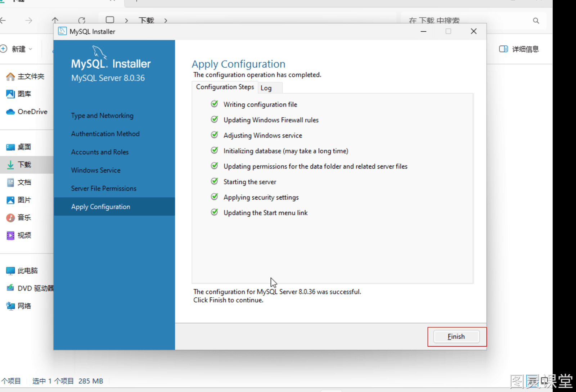Click the text 'Adjusting Windows service'
This screenshot has height=392, width=576.
click(263, 136)
